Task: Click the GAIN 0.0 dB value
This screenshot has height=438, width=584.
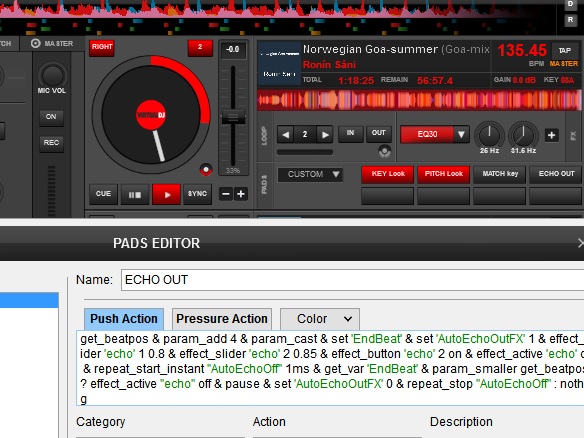Action: [x=524, y=80]
